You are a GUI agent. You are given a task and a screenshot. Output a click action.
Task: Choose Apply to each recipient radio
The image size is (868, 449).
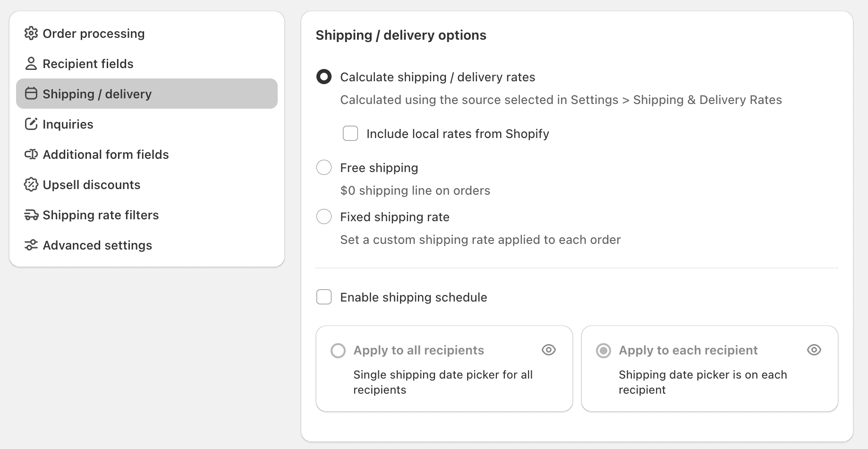tap(604, 351)
